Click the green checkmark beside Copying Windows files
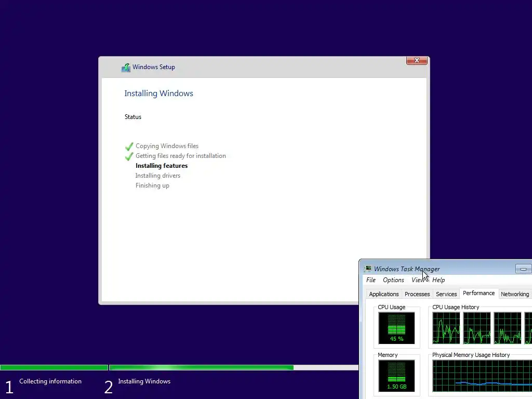532x399 pixels. pyautogui.click(x=129, y=146)
